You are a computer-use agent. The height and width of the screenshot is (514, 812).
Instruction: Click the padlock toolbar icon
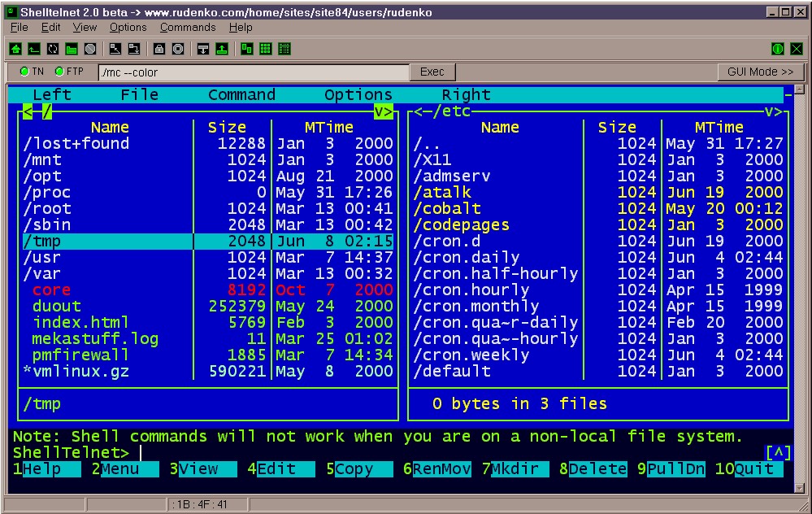pyautogui.click(x=159, y=49)
